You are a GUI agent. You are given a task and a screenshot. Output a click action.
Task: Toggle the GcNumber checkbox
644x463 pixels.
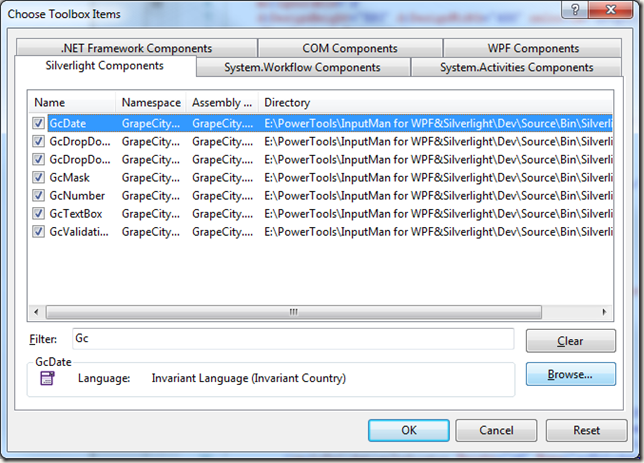pos(39,195)
